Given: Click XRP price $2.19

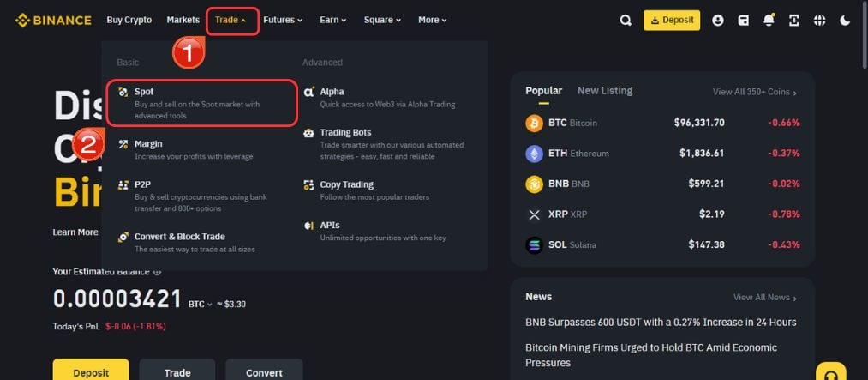Looking at the screenshot, I should (x=711, y=214).
